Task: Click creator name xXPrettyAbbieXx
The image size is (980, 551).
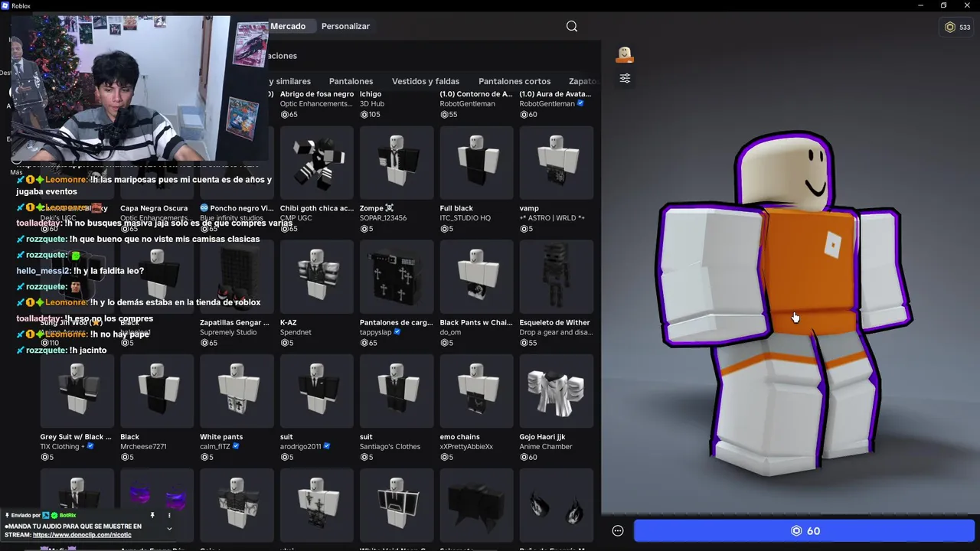Action: point(466,447)
